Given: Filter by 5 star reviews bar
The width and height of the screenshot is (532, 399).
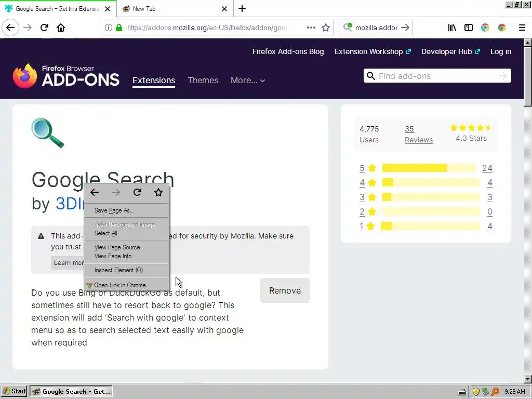Looking at the screenshot, I should (429, 168).
